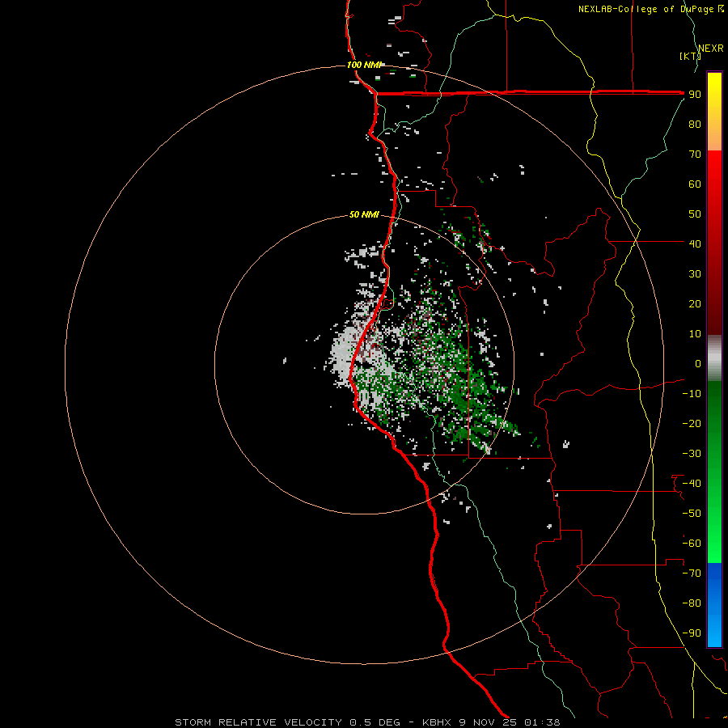Click STORM RELATIVE VELOCITY in the caption
Image resolution: width=728 pixels, height=728 pixels.
coord(258,722)
